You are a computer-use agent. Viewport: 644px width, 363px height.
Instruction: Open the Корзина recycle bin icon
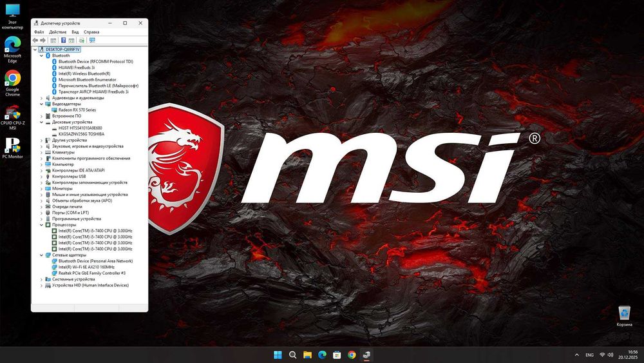(624, 316)
